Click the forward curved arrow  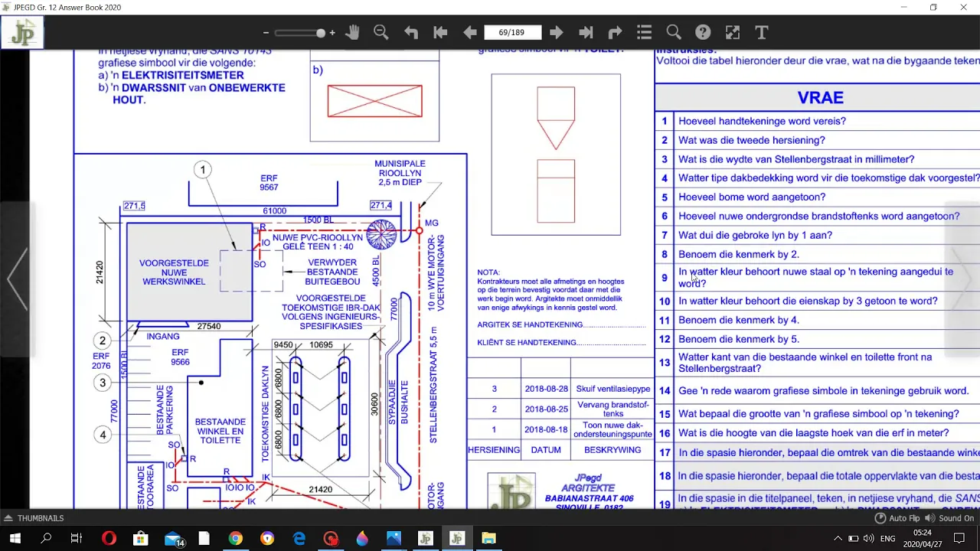pyautogui.click(x=615, y=32)
